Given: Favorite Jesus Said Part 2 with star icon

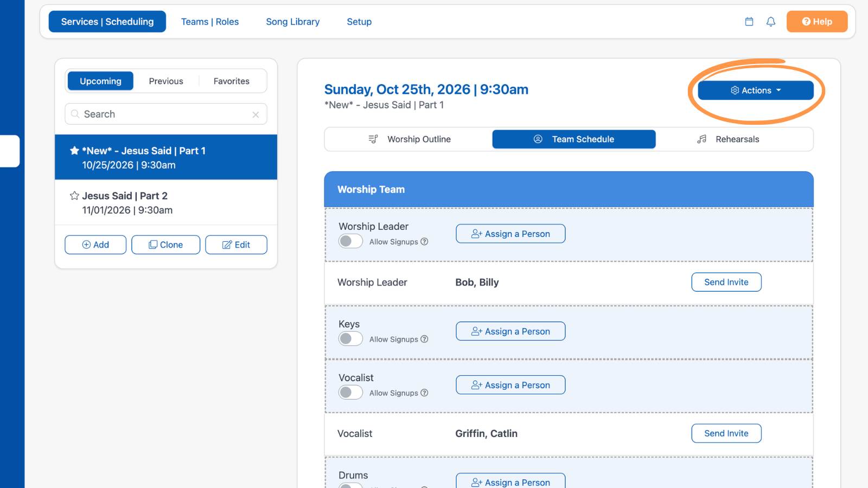Looking at the screenshot, I should pos(75,196).
